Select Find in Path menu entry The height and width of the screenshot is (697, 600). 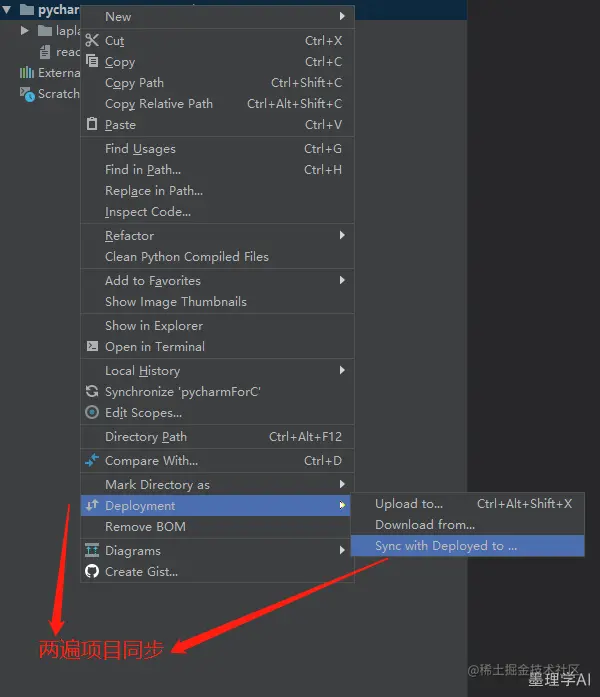(217, 170)
